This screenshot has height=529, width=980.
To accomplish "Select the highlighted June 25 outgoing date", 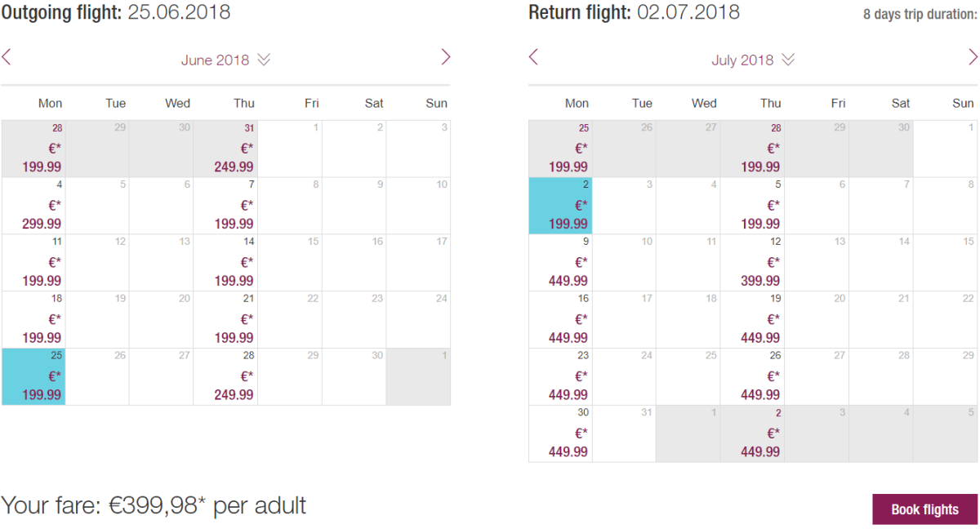I will pyautogui.click(x=33, y=377).
